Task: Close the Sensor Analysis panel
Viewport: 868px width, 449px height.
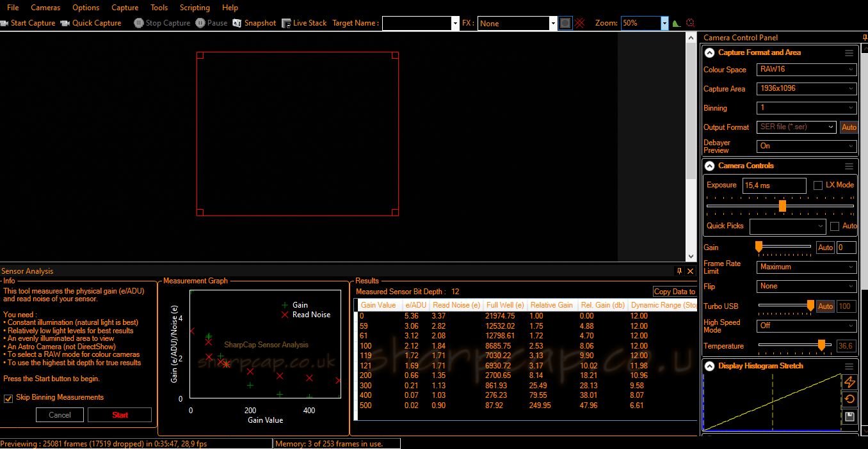Action: click(691, 271)
